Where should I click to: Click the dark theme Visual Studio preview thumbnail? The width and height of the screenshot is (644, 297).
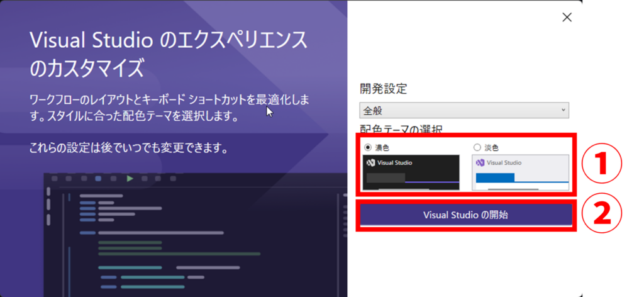pos(411,172)
